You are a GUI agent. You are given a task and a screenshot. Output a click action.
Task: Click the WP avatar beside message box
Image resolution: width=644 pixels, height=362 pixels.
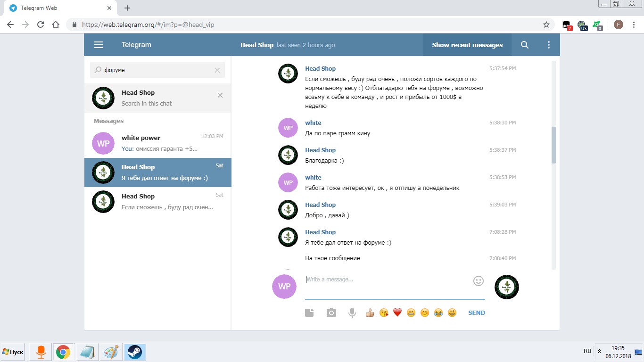(284, 287)
